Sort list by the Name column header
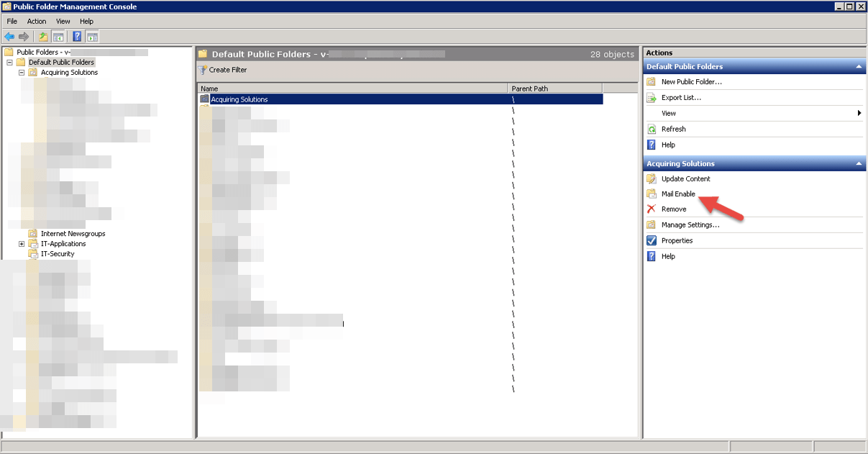 click(352, 88)
